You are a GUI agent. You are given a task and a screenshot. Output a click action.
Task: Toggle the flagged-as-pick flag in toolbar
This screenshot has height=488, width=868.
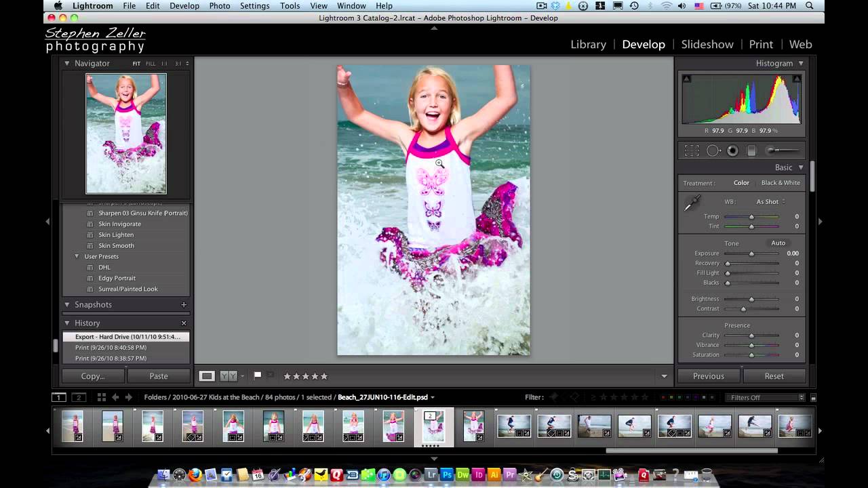coord(258,375)
